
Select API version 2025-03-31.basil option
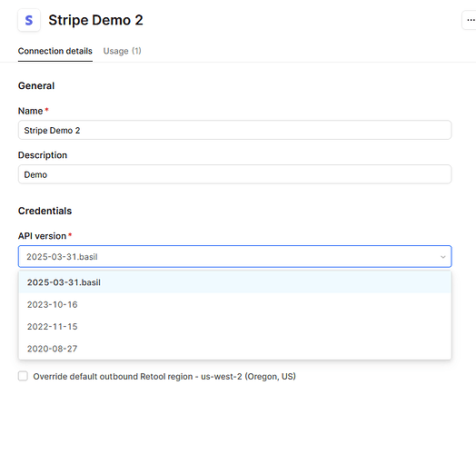coord(234,282)
